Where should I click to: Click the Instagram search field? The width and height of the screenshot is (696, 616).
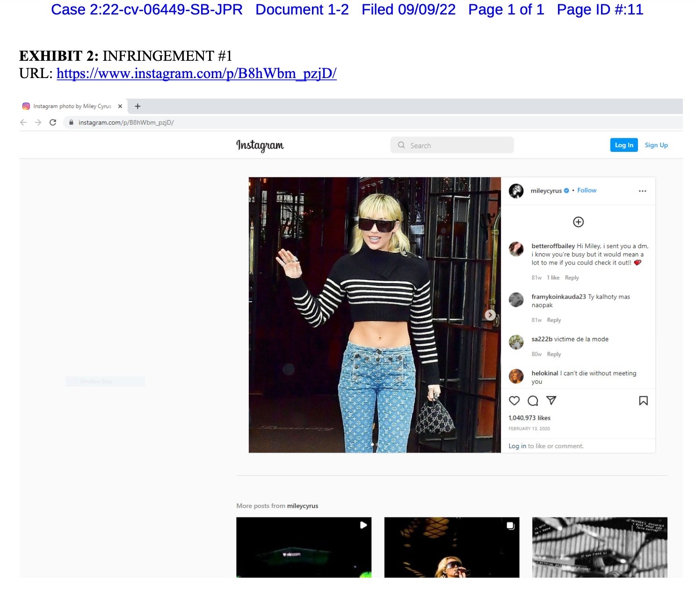(x=452, y=145)
